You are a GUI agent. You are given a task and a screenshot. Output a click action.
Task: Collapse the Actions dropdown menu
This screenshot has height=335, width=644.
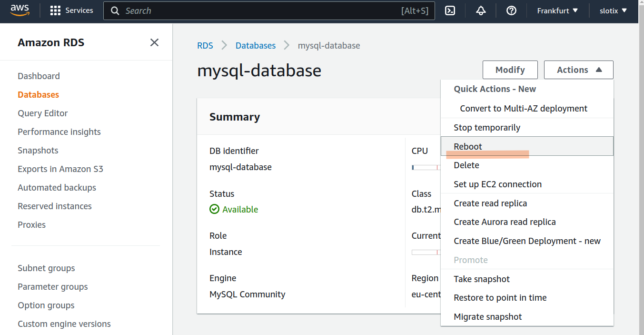(x=579, y=70)
